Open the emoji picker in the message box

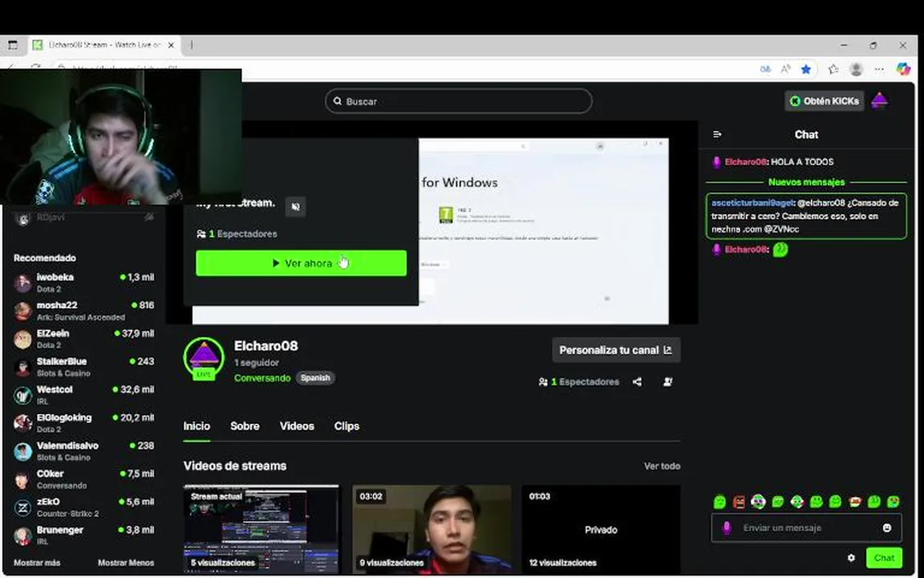(x=887, y=528)
